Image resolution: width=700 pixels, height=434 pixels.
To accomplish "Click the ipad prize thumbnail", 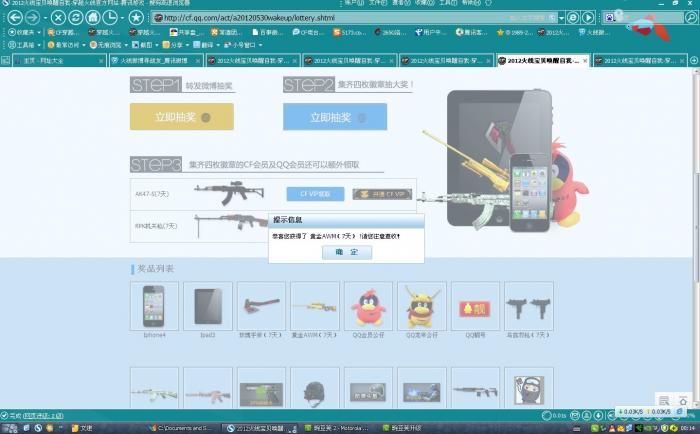I will pos(208,306).
